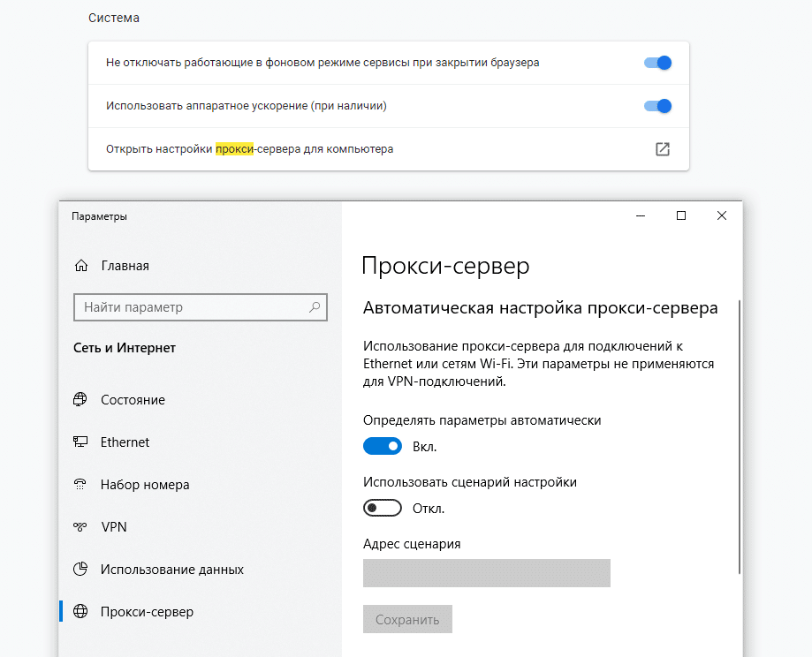This screenshot has height=657, width=812.
Task: Disable hardware acceleration toggle
Action: point(657,106)
